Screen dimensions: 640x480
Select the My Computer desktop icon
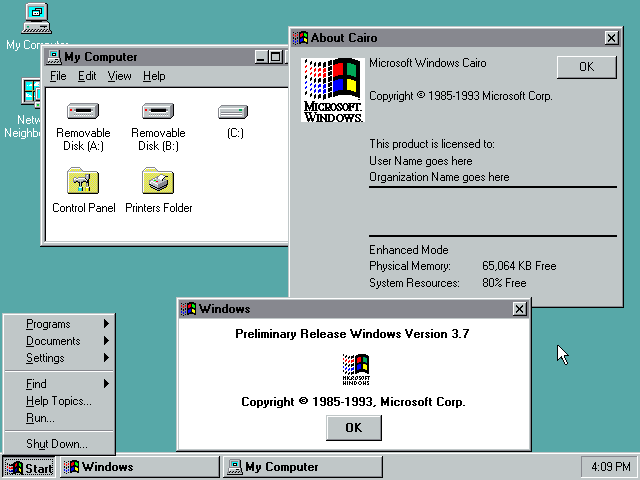click(36, 18)
